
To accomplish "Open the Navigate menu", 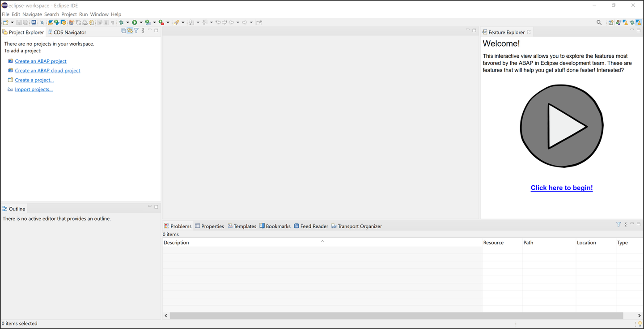I will pos(32,14).
